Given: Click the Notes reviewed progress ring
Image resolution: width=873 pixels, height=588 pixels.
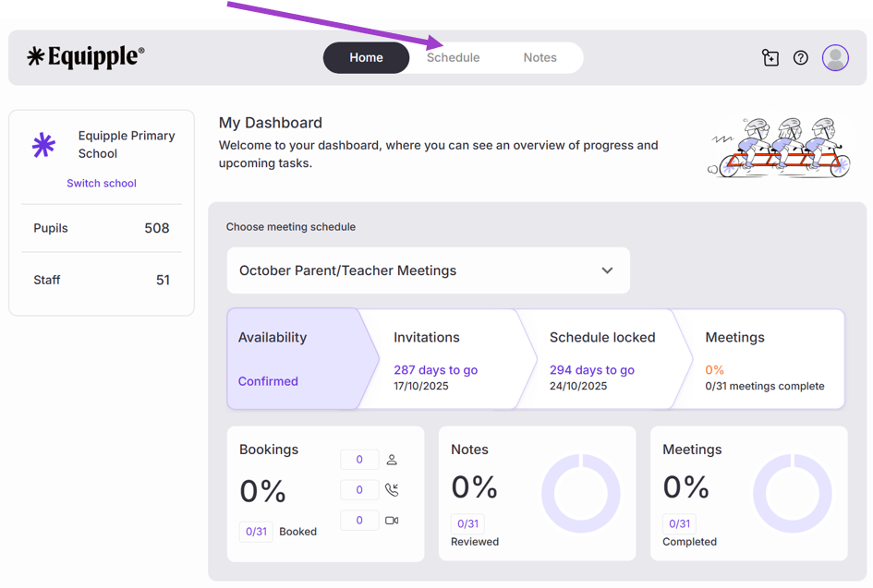Looking at the screenshot, I should pyautogui.click(x=581, y=493).
